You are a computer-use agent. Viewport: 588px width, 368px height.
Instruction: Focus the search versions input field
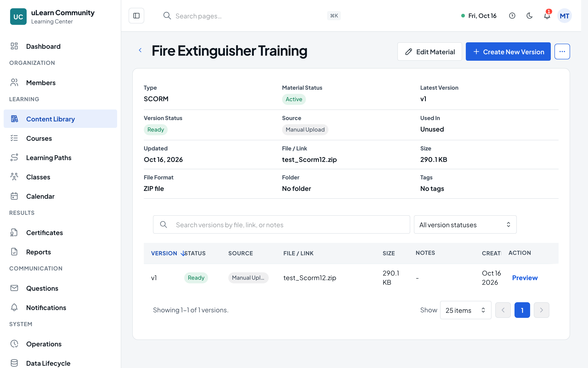tap(281, 224)
